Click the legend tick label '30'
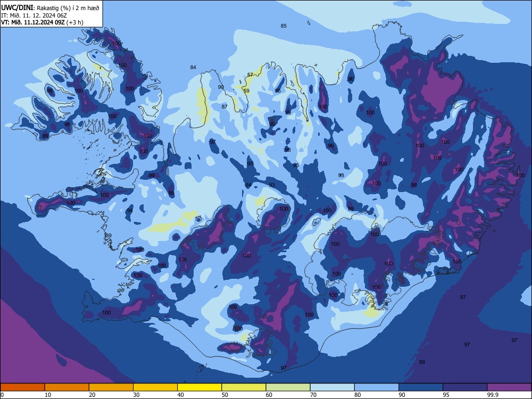The image size is (532, 399). pyautogui.click(x=136, y=395)
